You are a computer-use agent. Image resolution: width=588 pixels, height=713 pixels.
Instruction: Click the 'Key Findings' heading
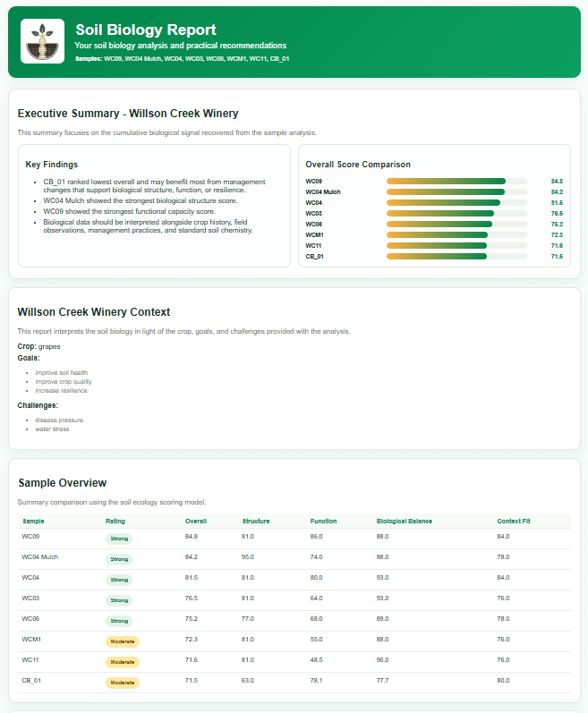pyautogui.click(x=51, y=164)
